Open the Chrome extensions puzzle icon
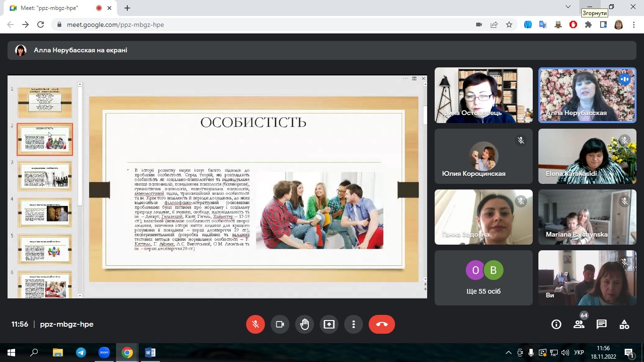The image size is (644, 362). 588,25
